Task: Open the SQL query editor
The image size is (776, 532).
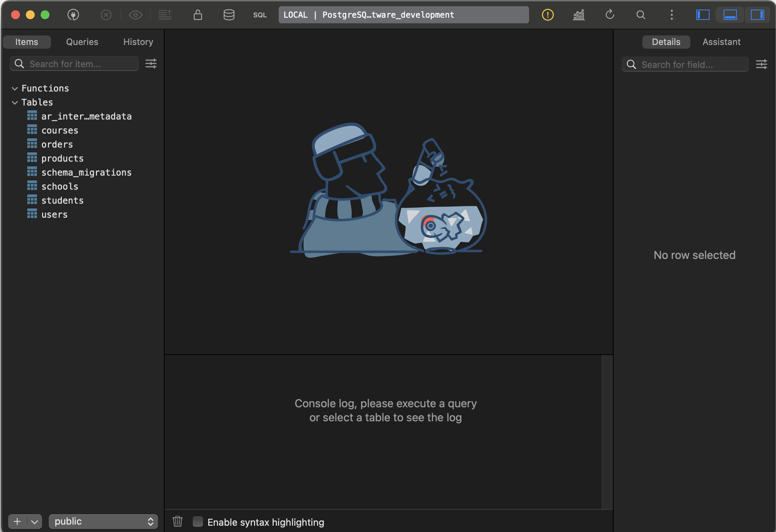Action: pos(260,15)
